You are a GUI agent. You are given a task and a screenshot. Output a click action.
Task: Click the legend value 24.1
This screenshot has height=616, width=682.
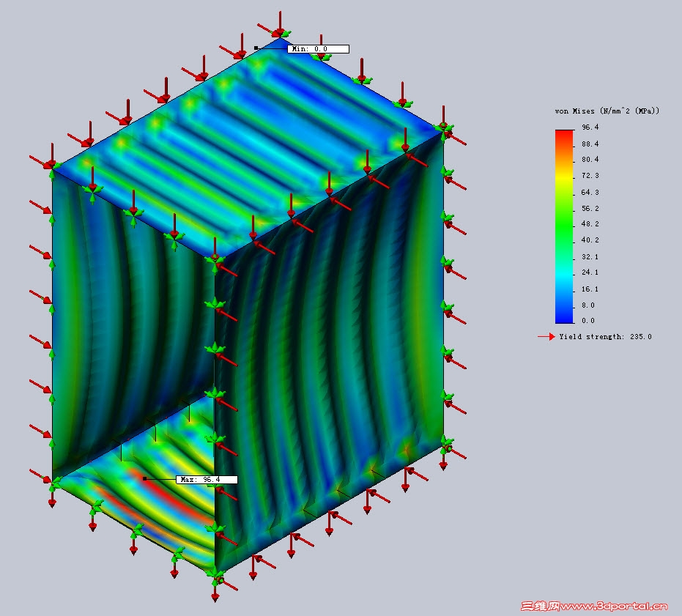pos(590,272)
